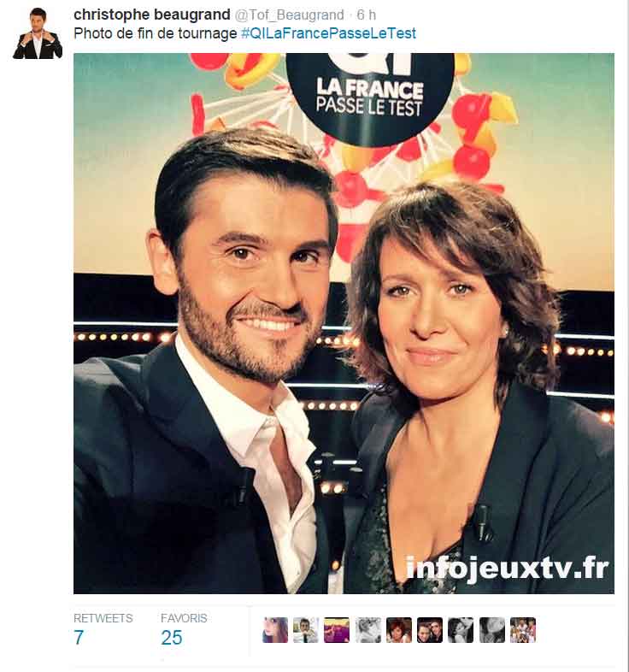Open first liker avatar with long-haired woman
This screenshot has height=672, width=629.
click(x=275, y=630)
